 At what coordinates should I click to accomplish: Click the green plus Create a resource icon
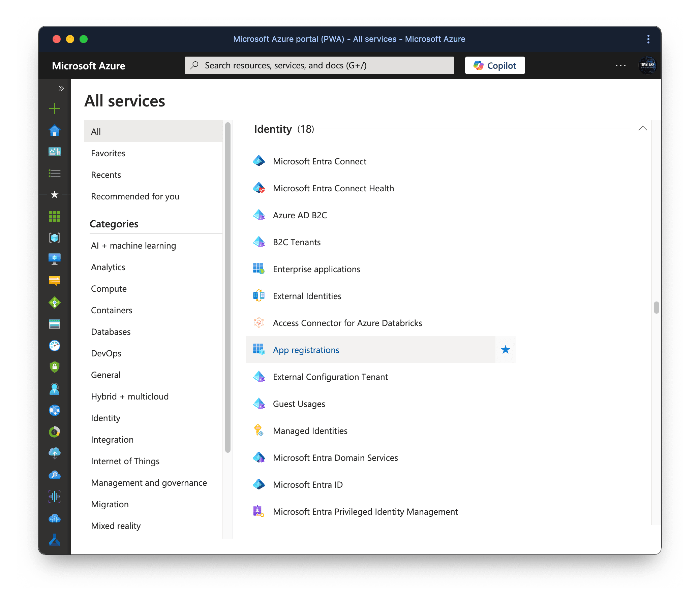54,109
